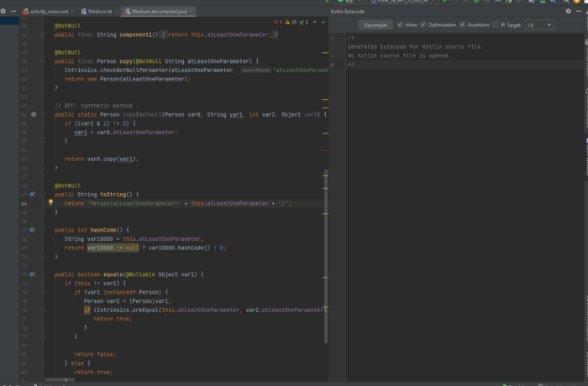Viewport: 588px width, 386px height.
Task: Click the '// $FF: synthetic method' comment
Action: pyautogui.click(x=93, y=106)
